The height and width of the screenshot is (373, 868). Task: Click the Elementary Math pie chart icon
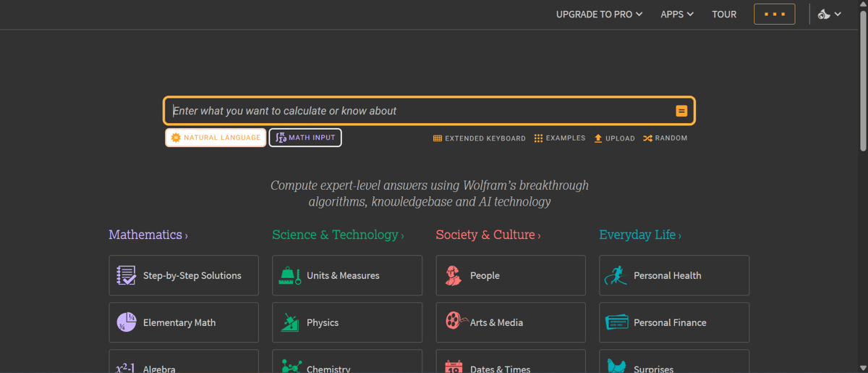click(x=126, y=322)
